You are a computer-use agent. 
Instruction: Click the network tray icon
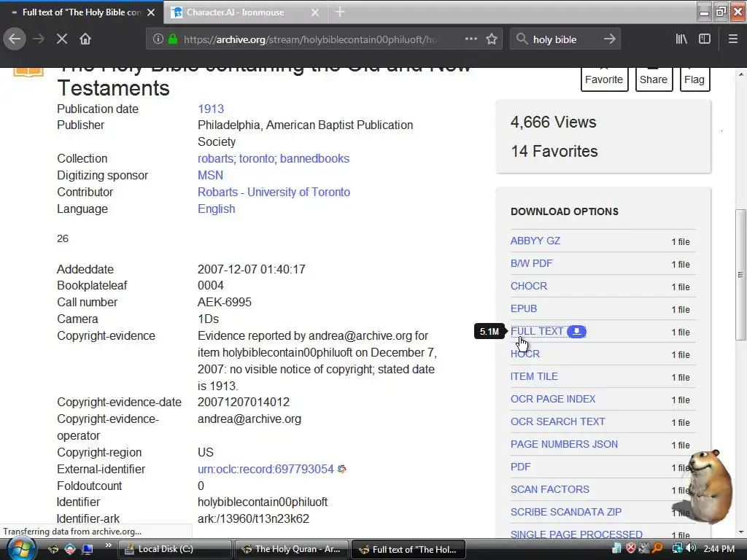tap(678, 548)
